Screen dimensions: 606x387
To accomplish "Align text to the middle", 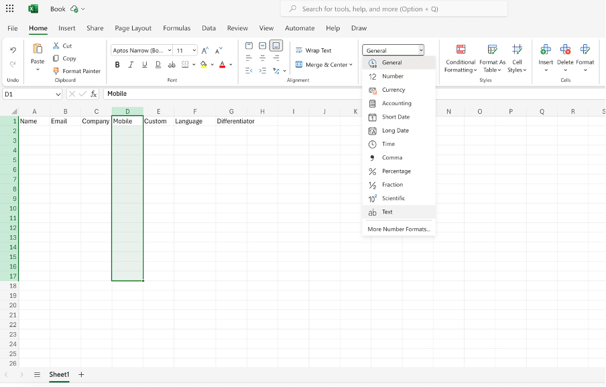I will click(x=262, y=46).
